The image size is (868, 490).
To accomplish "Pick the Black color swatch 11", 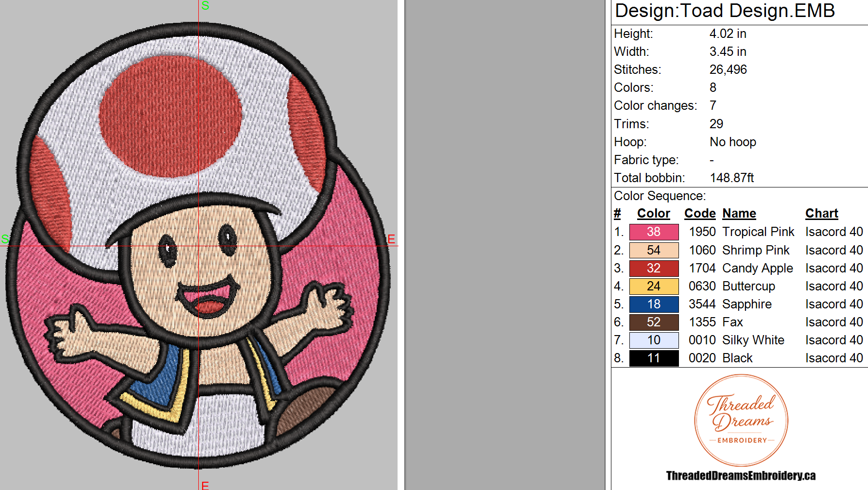I will pos(654,358).
